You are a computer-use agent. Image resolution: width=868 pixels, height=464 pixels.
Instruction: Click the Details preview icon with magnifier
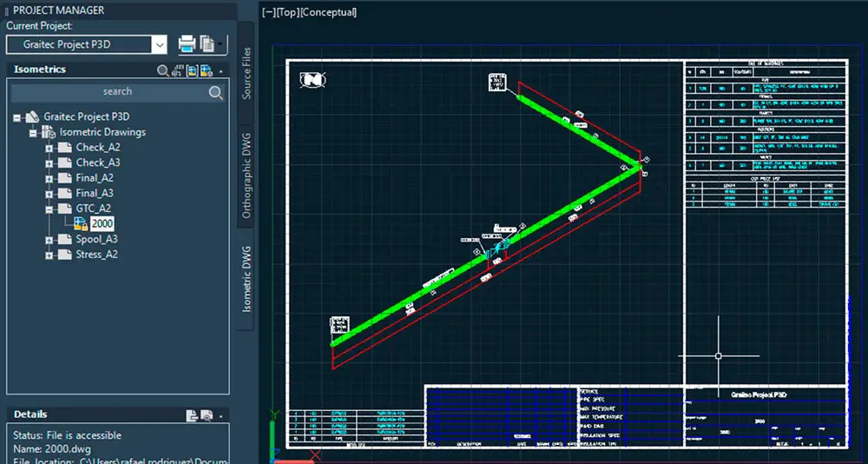pos(207,415)
